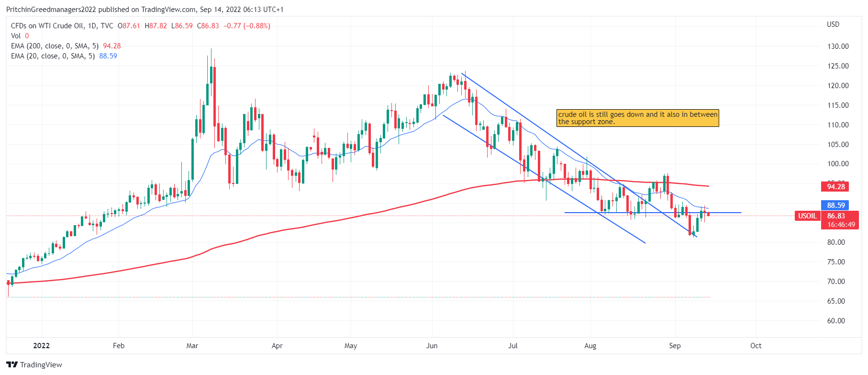
Task: Click the Vol indicator legend
Action: [20, 36]
